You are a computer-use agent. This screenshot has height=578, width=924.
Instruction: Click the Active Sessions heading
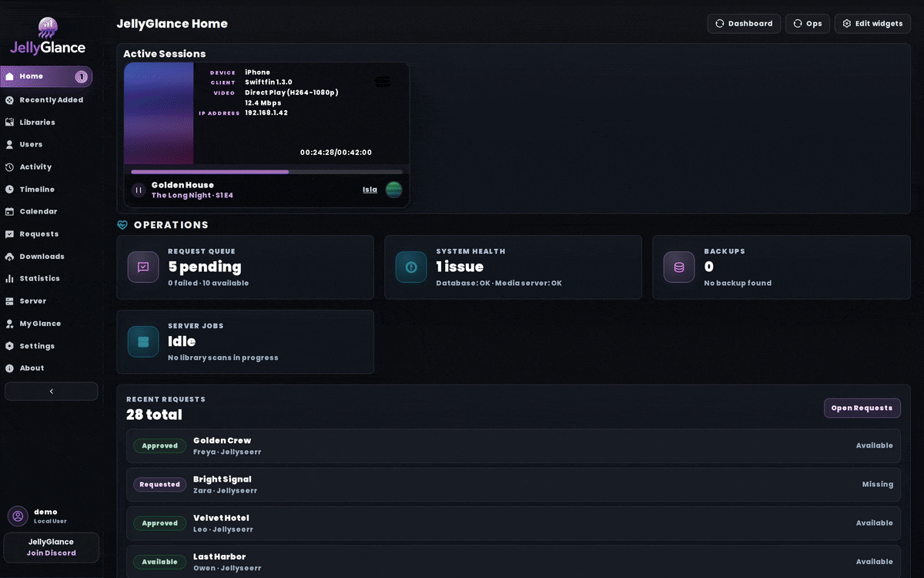pos(165,54)
